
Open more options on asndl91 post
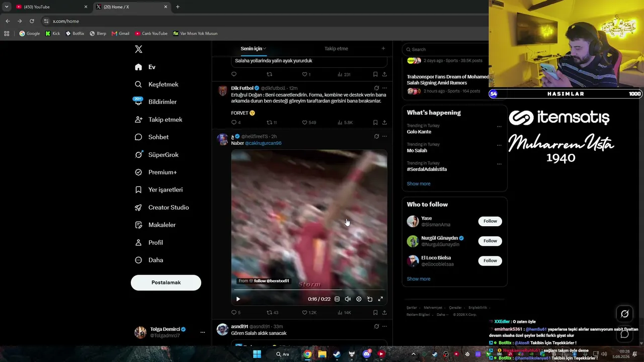(x=384, y=326)
